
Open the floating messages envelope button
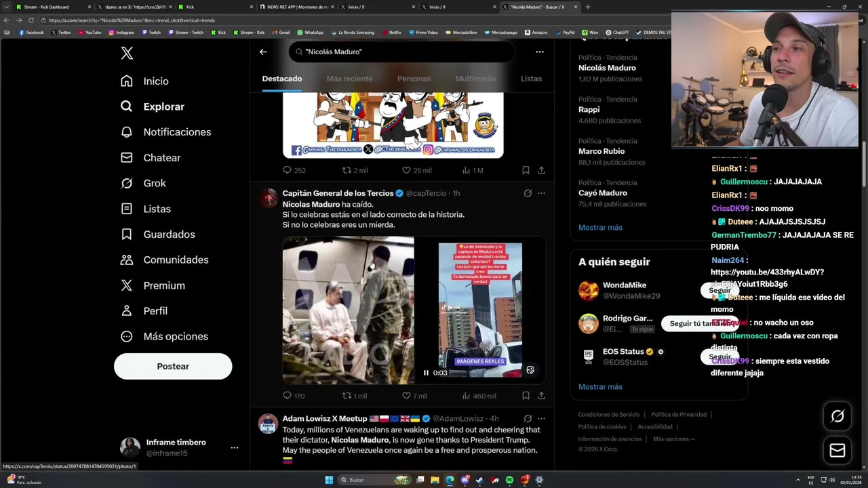click(837, 450)
